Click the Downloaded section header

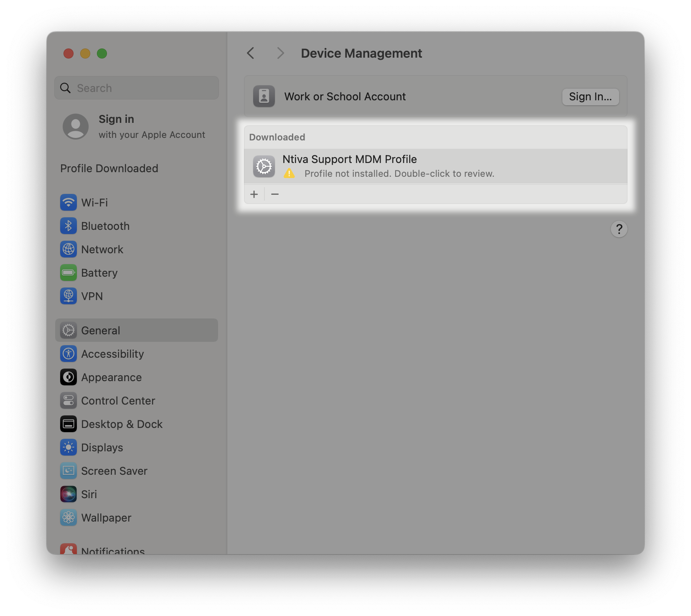pyautogui.click(x=277, y=137)
